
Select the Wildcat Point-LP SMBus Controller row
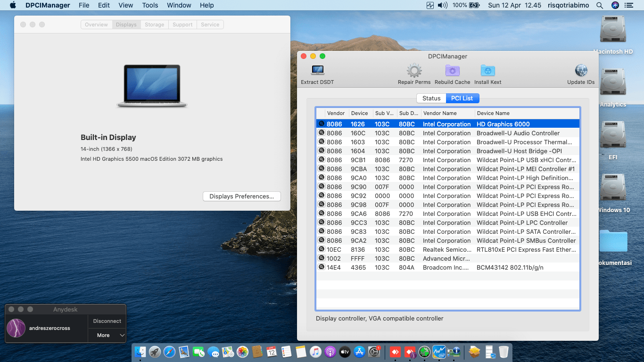pos(447,240)
